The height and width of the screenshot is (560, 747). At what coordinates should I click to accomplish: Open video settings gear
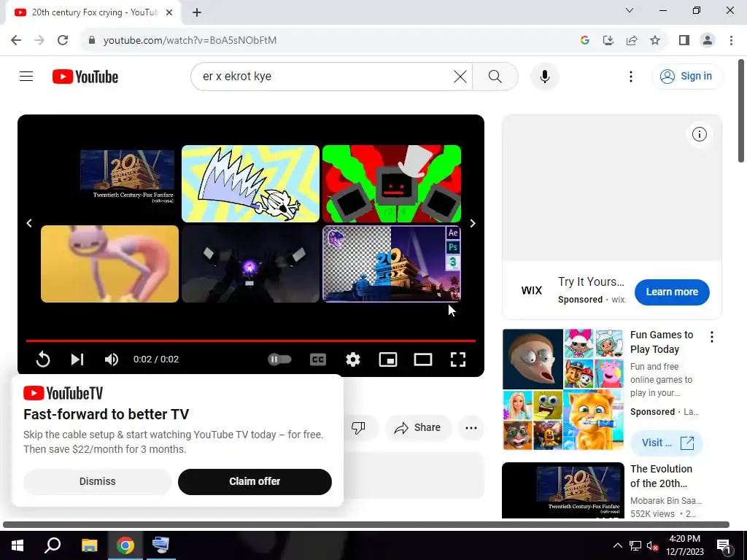(x=352, y=359)
